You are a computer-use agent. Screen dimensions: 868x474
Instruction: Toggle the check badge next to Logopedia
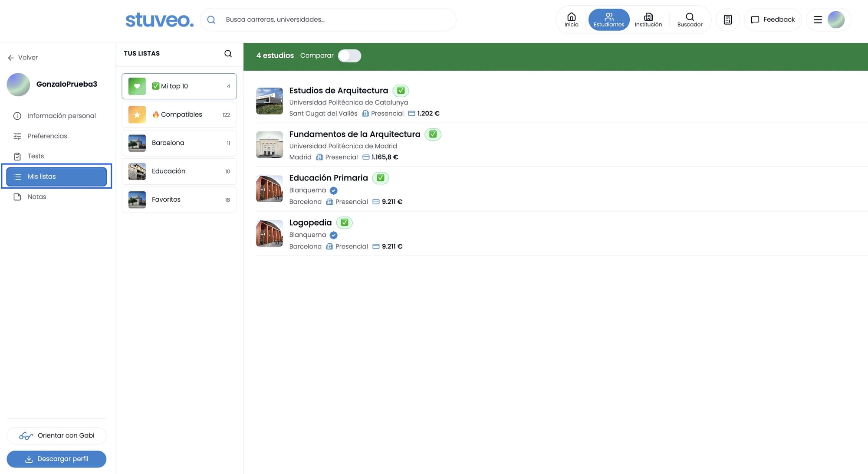point(345,222)
